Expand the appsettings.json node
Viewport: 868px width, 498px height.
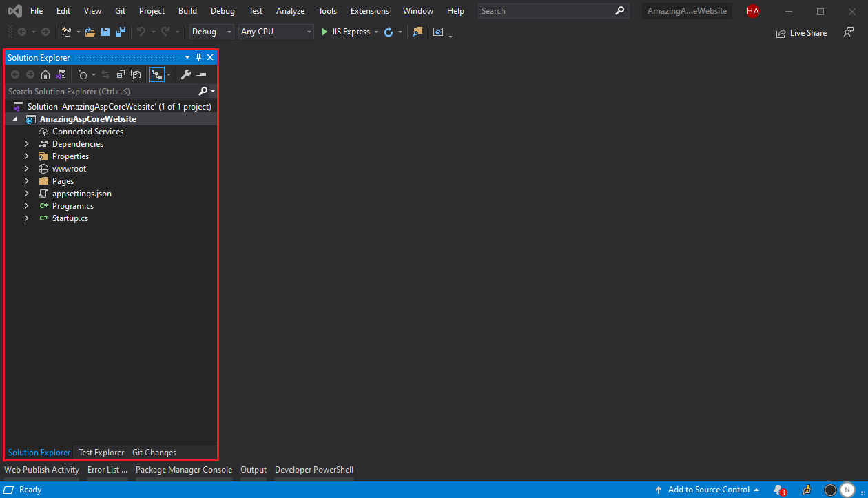[x=26, y=194]
